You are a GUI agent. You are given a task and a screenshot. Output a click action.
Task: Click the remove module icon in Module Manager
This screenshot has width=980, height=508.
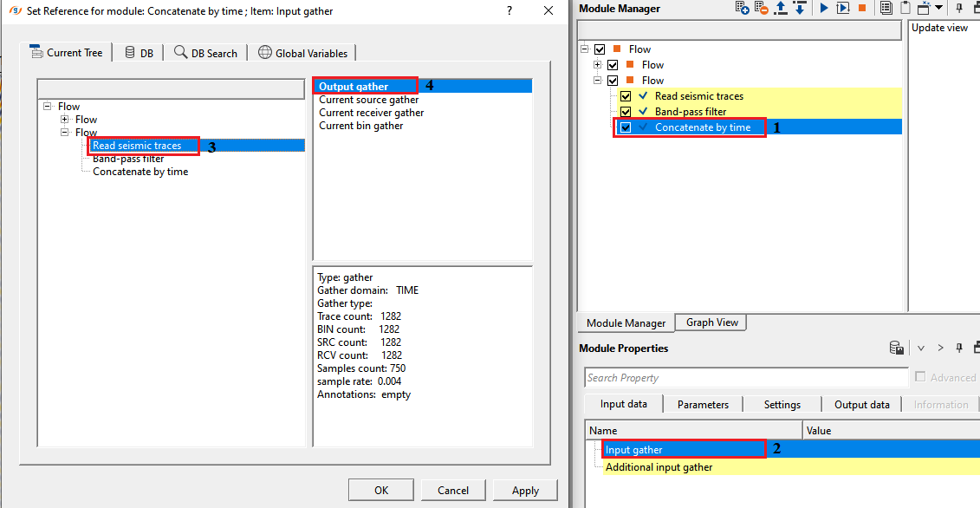point(761,8)
